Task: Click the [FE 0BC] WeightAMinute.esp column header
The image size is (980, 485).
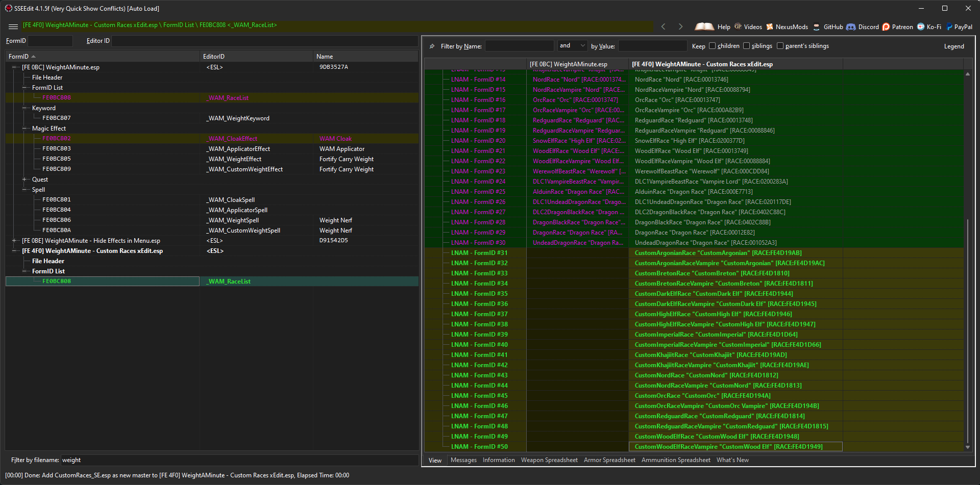Action: [577, 64]
